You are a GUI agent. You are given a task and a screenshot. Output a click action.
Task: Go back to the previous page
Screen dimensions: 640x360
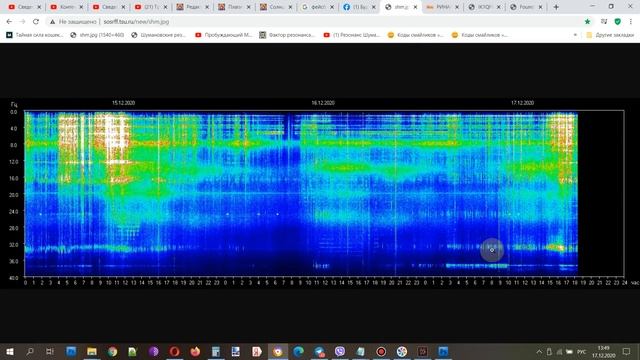pyautogui.click(x=9, y=22)
